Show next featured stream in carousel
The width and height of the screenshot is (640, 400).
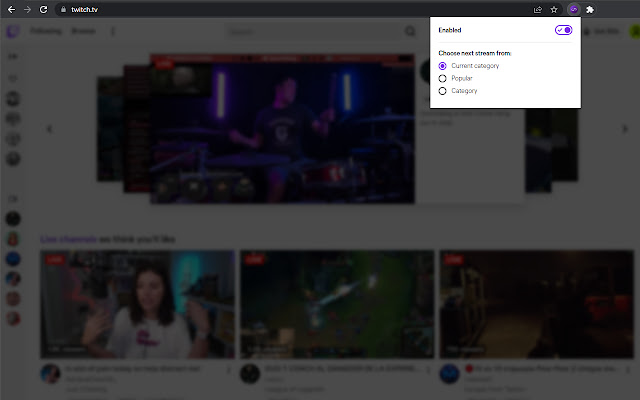pos(625,129)
